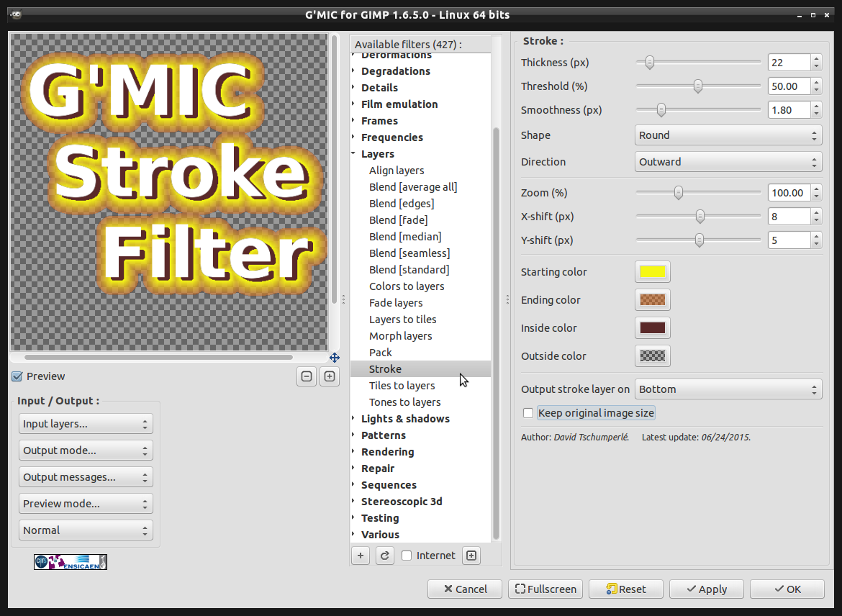Click the Threshold slider handle
842x616 pixels.
click(x=697, y=86)
